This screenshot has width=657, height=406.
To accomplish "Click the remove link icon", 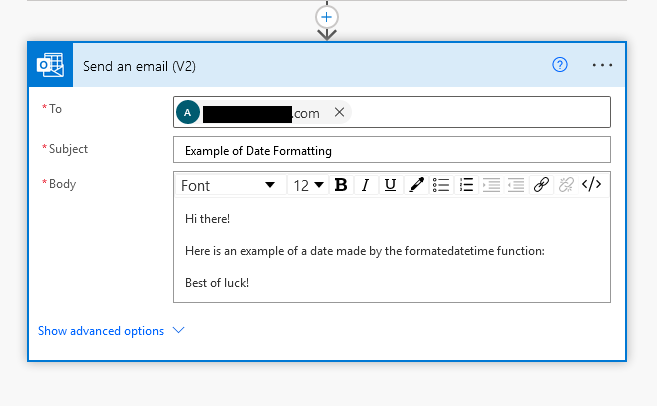I will click(566, 185).
